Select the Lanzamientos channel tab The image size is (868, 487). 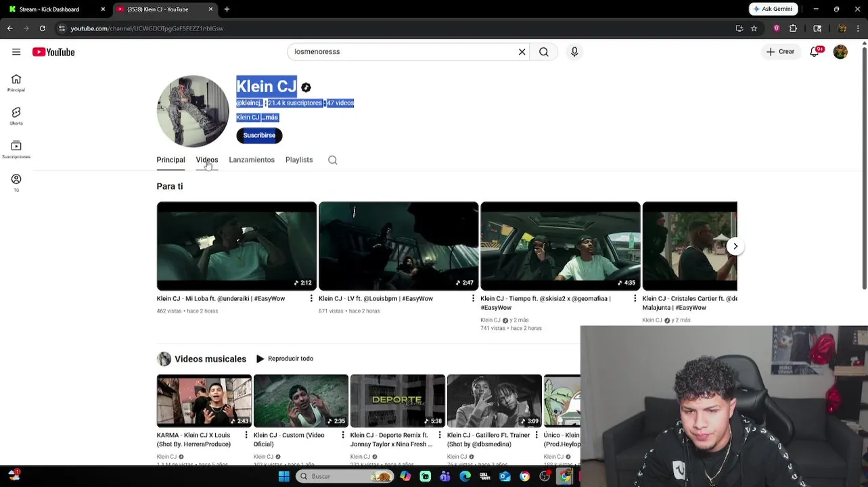click(x=252, y=160)
